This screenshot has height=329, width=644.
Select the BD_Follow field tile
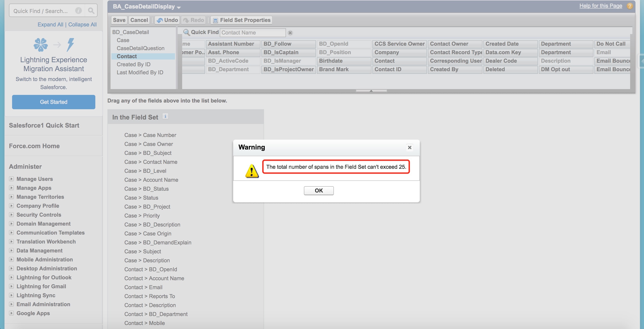pos(288,44)
